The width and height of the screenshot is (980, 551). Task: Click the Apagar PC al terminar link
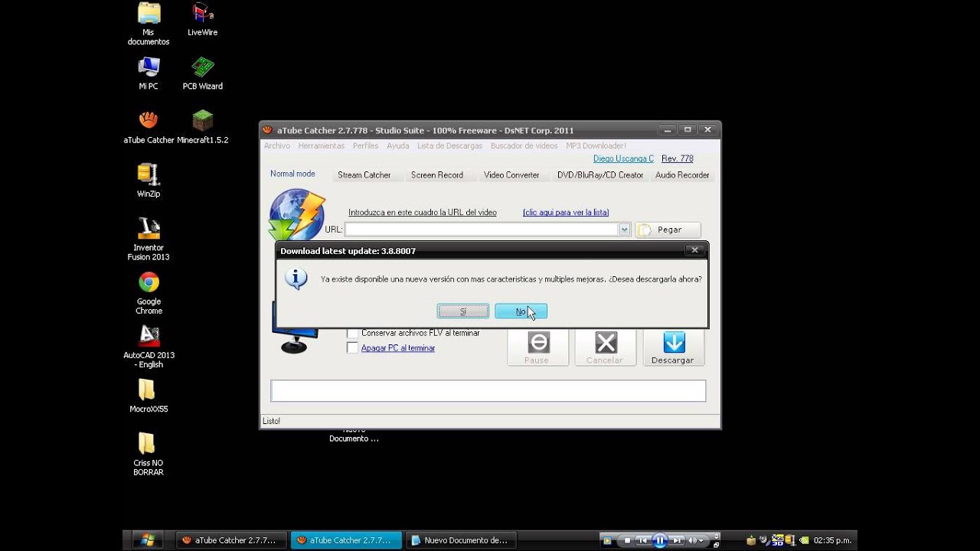398,348
